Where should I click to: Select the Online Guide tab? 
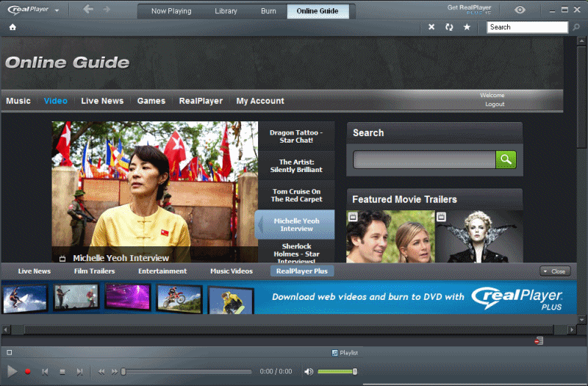[318, 11]
